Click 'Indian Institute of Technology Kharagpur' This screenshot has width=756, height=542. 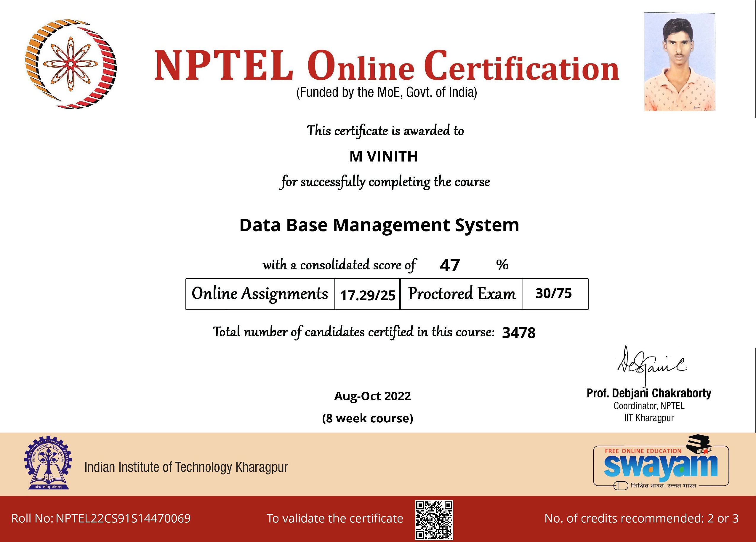pyautogui.click(x=186, y=467)
